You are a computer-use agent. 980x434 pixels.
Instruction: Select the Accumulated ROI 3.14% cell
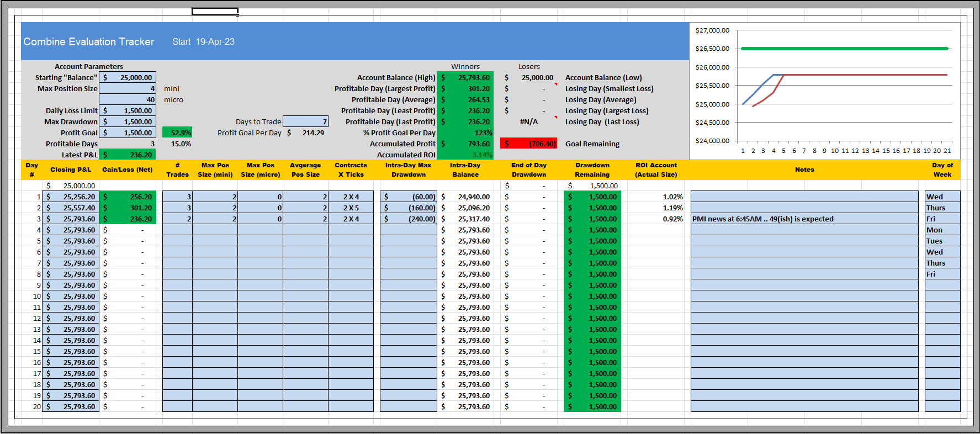click(465, 155)
